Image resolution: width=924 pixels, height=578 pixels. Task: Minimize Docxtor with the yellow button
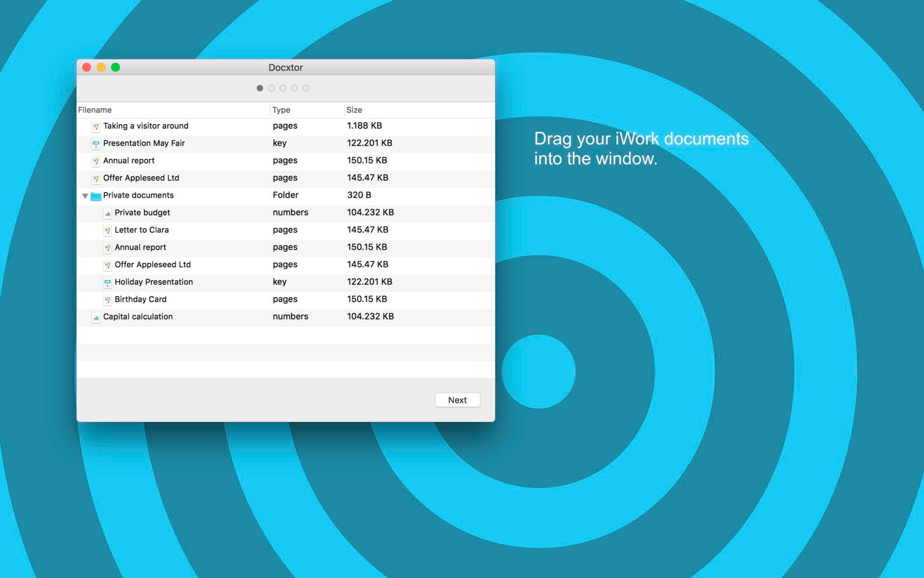tap(101, 67)
